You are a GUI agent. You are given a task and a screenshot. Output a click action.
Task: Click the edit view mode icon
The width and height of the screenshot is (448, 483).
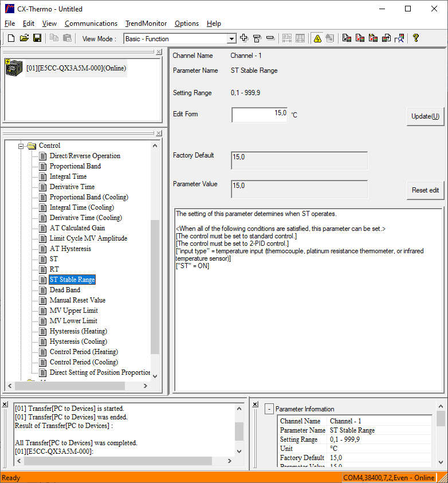pos(257,38)
